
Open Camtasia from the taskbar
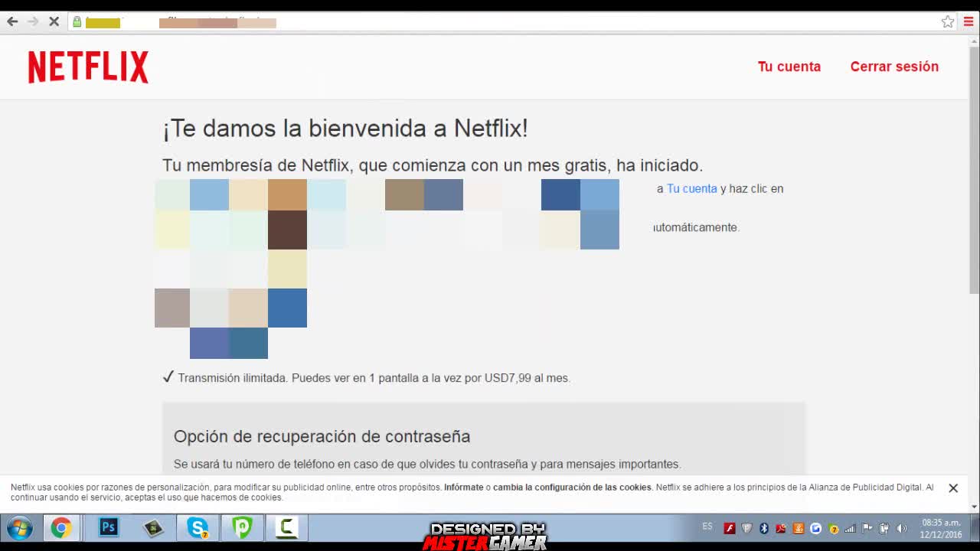[286, 528]
